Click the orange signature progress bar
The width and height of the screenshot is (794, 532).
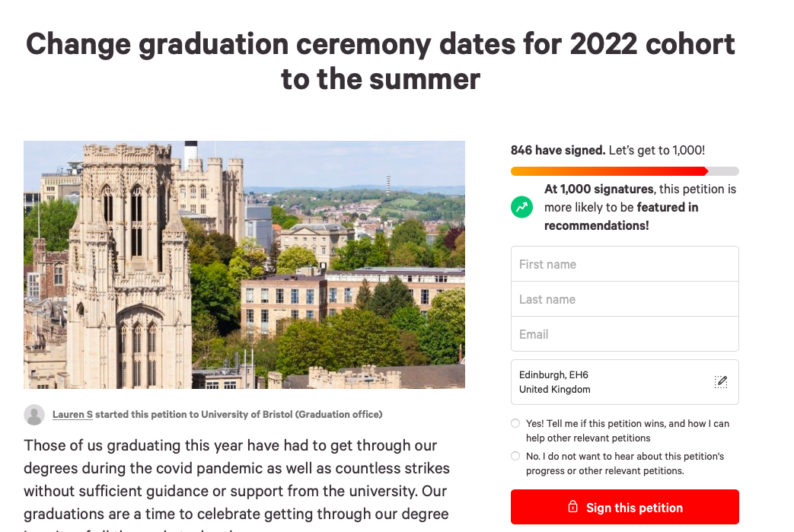point(609,171)
